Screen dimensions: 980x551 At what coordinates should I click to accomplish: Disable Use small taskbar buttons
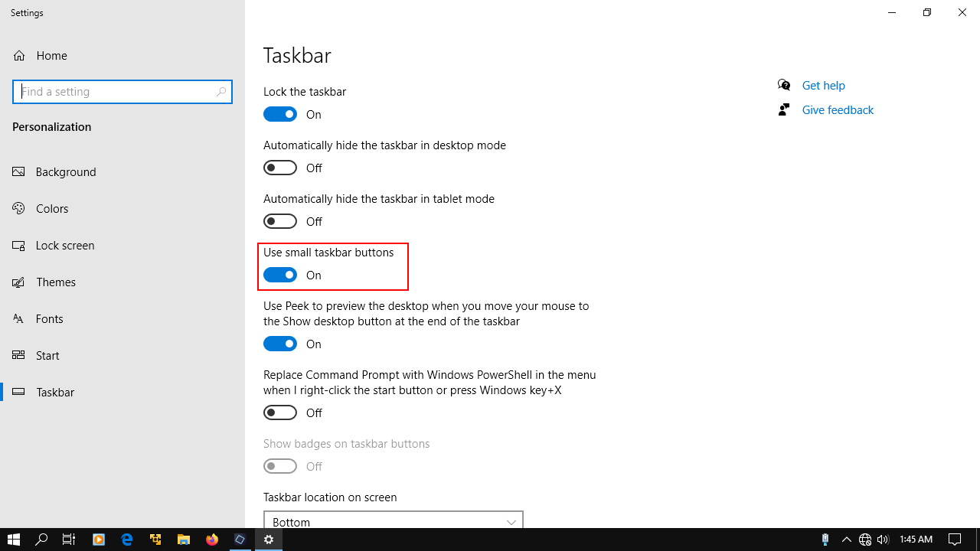pos(280,274)
